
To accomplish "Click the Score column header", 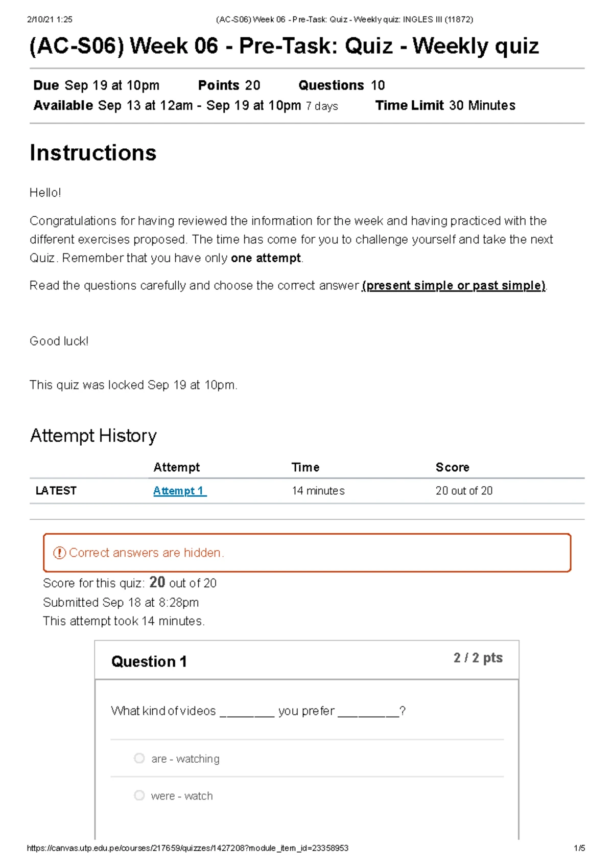I will pos(453,467).
